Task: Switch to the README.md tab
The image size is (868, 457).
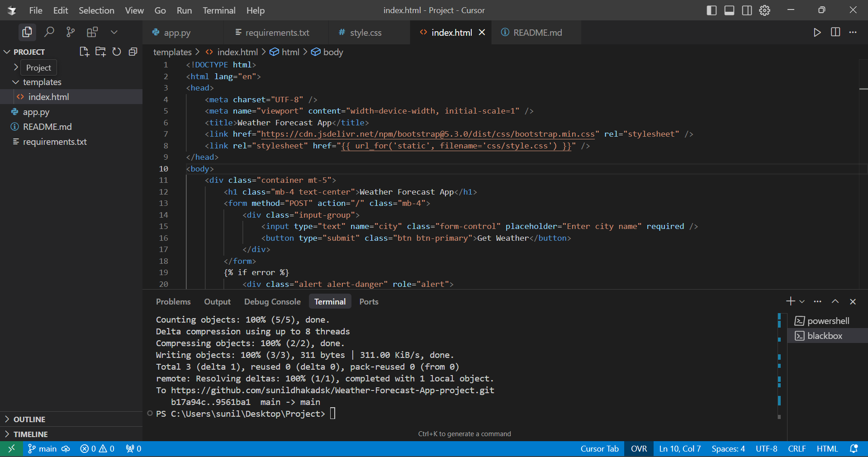Action: click(536, 33)
